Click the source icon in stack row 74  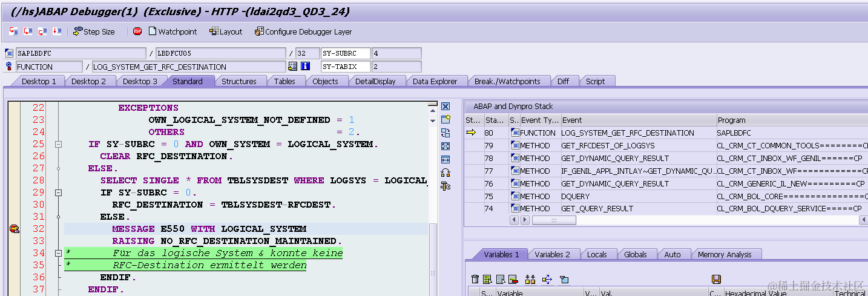(x=515, y=208)
